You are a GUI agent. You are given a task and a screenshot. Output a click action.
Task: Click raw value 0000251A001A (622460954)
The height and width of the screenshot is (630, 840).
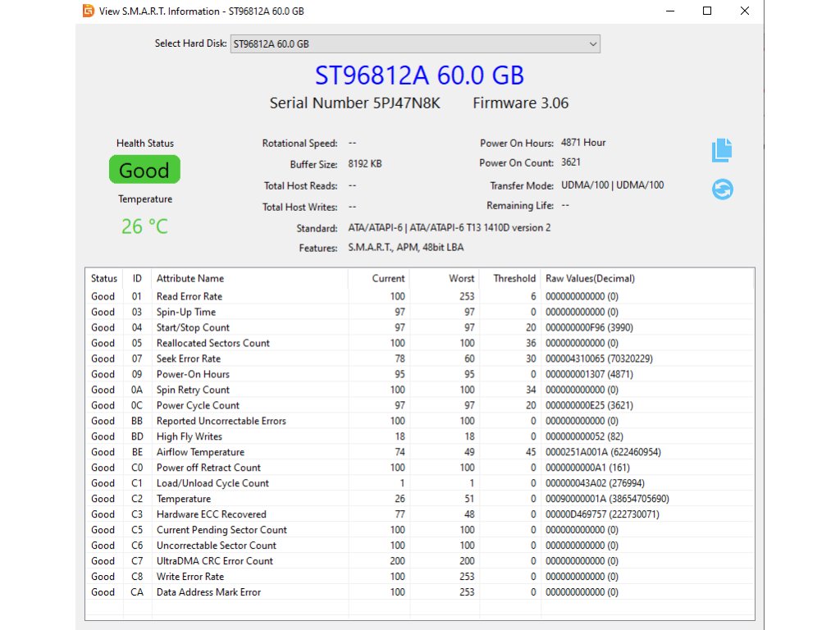pos(603,452)
